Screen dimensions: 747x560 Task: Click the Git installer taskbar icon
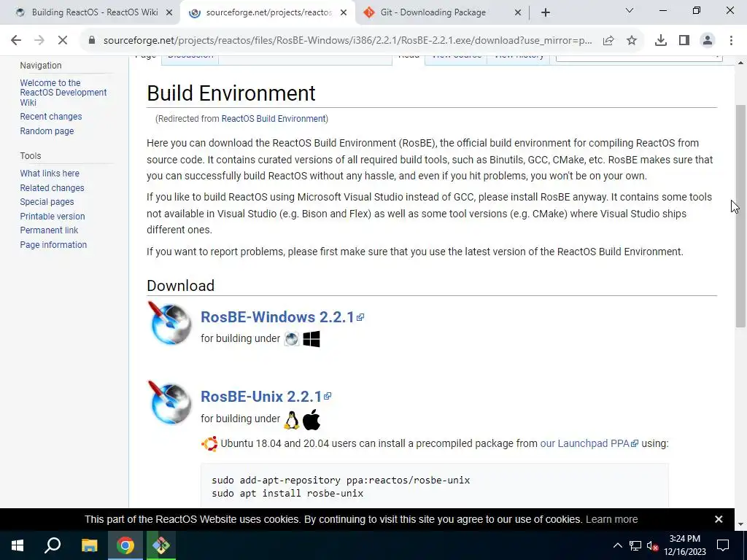pyautogui.click(x=161, y=545)
